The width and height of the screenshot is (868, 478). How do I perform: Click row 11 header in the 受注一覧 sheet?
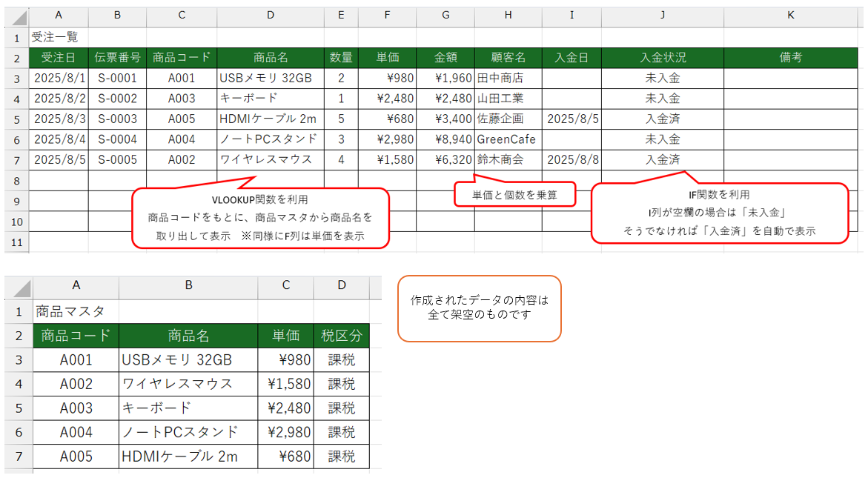16,242
